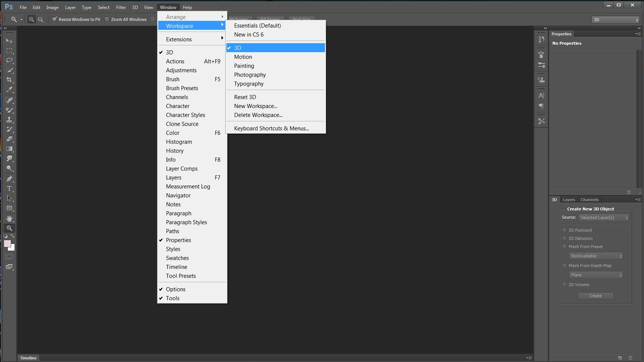The image size is (644, 362).
Task: Click Zoom In button in options bar
Action: coord(32,19)
